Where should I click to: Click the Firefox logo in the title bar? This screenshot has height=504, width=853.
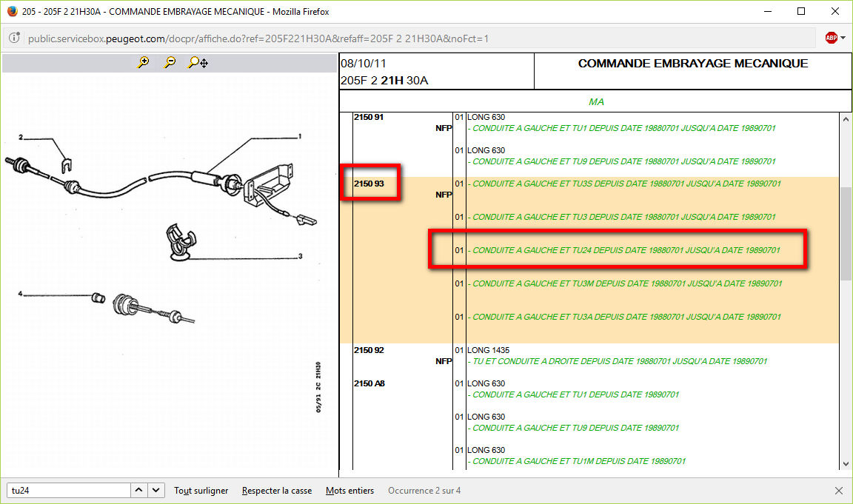click(x=12, y=11)
